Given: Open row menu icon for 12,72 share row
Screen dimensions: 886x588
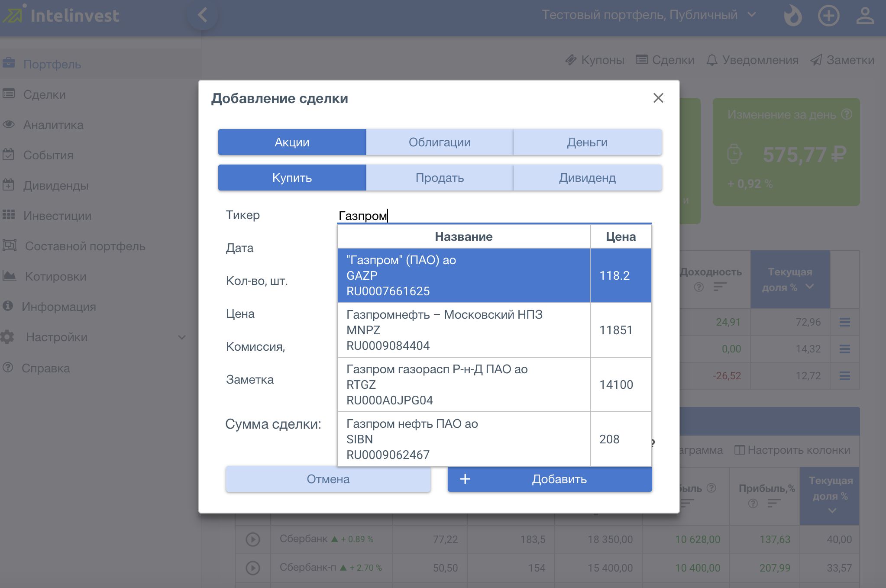Looking at the screenshot, I should pyautogui.click(x=845, y=376).
